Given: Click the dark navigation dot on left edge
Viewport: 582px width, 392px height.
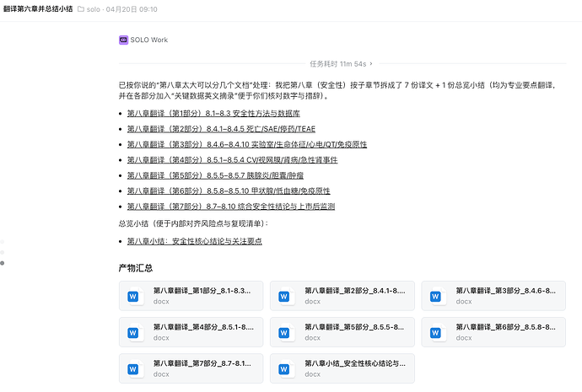Looking at the screenshot, I should click(3, 263).
